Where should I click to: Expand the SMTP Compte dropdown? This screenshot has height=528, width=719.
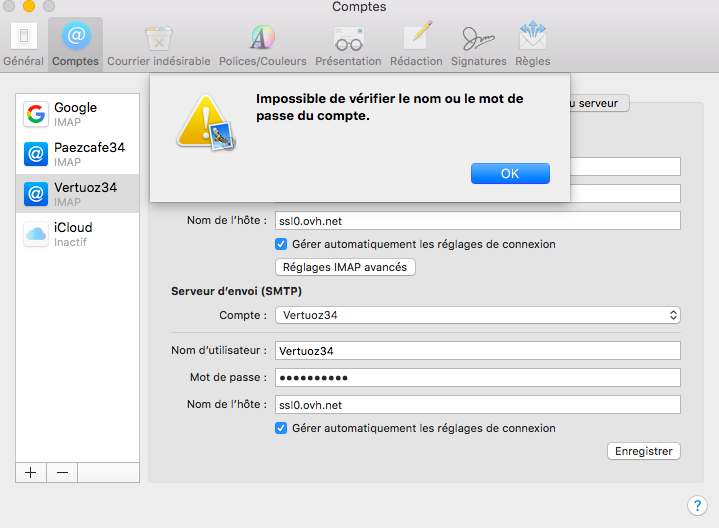point(477,316)
